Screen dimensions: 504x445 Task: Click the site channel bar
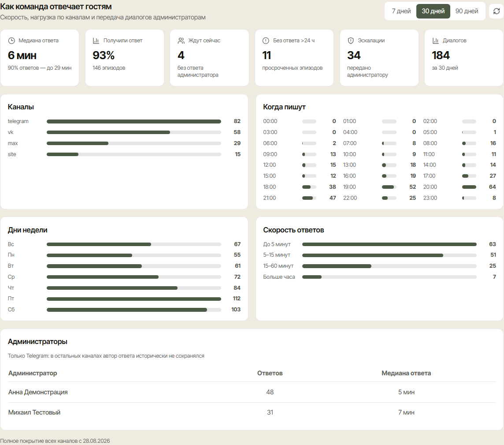(134, 154)
